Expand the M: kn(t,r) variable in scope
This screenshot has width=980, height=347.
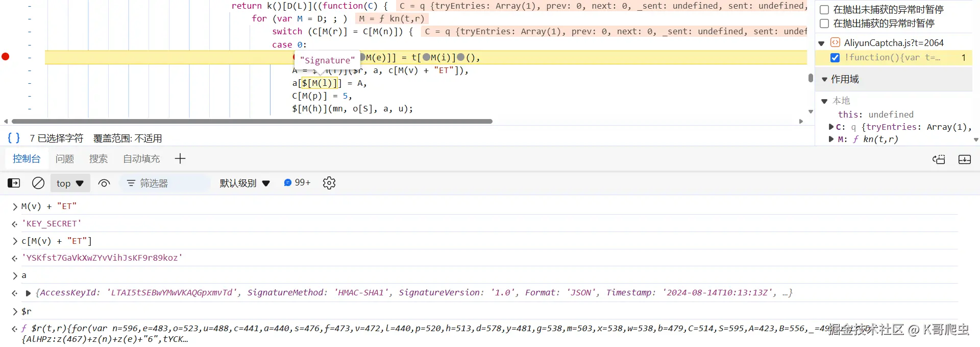[831, 139]
